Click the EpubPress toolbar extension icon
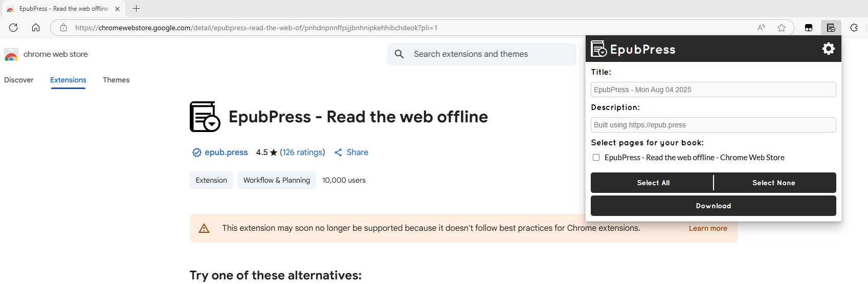This screenshot has width=868, height=284. [831, 28]
